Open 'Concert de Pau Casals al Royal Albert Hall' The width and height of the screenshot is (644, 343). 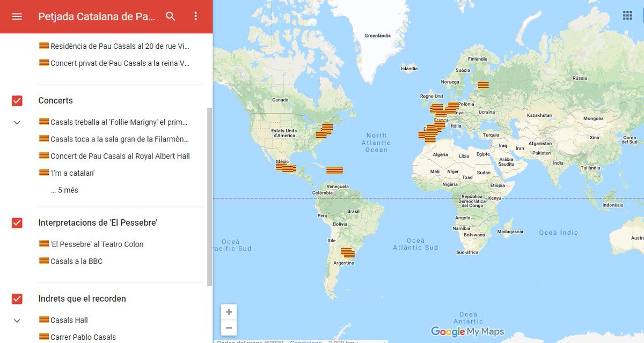click(119, 155)
